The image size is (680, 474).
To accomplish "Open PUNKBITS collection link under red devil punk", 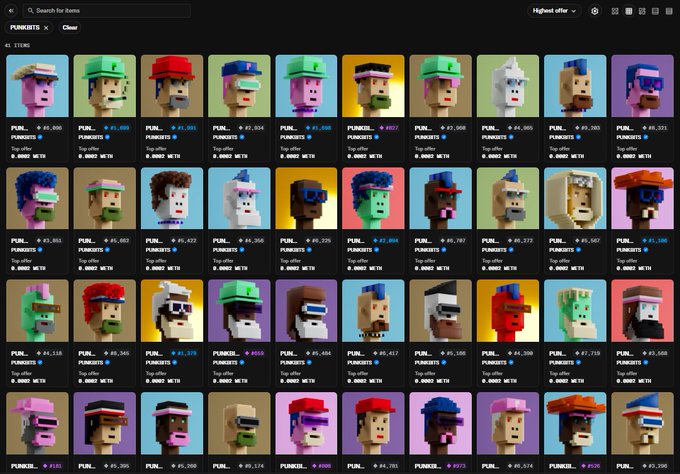I will point(494,363).
